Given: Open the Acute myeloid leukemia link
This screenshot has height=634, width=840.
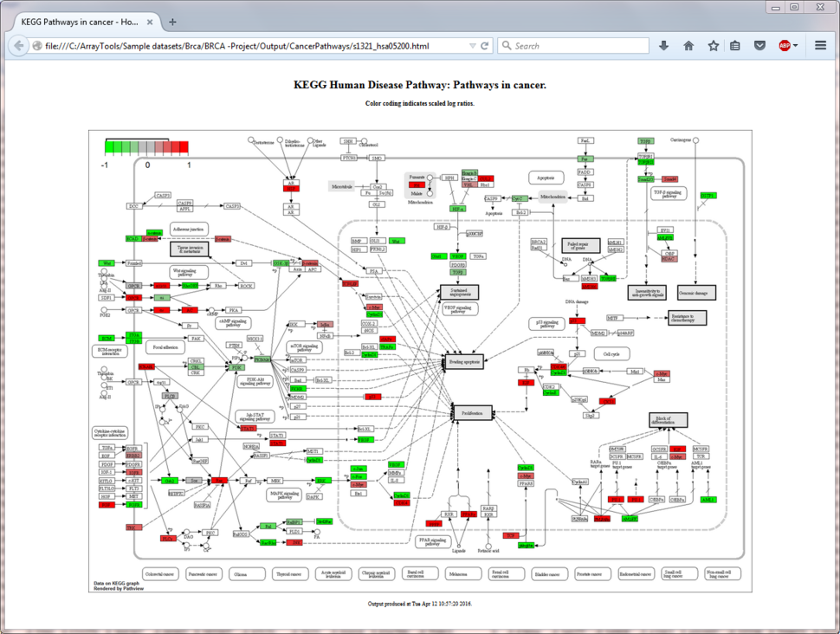Looking at the screenshot, I should coord(333,573).
